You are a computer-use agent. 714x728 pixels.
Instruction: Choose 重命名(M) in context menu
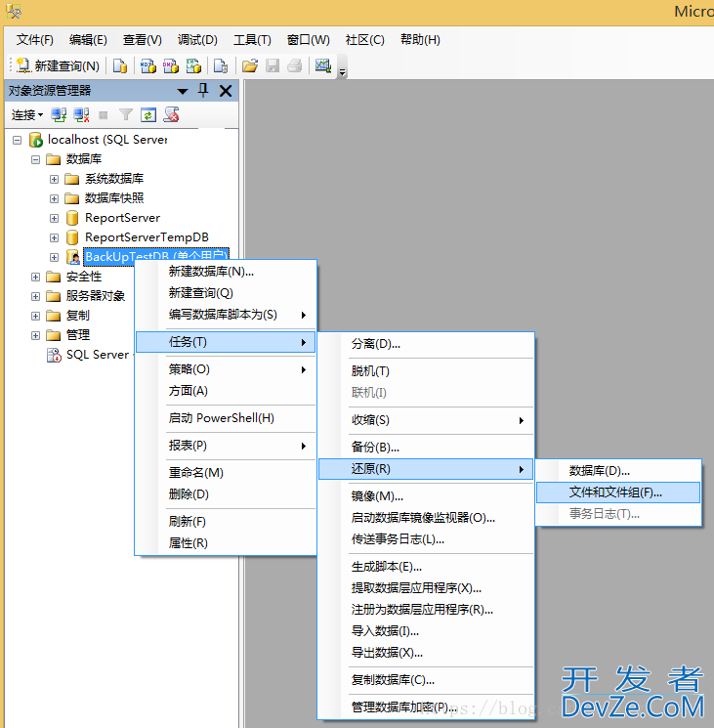(x=225, y=473)
